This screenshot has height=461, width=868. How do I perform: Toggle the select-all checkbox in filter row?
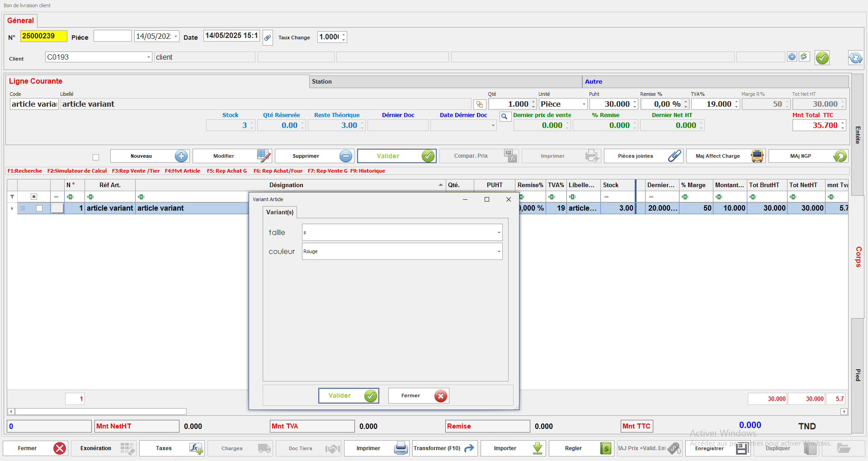tap(33, 197)
